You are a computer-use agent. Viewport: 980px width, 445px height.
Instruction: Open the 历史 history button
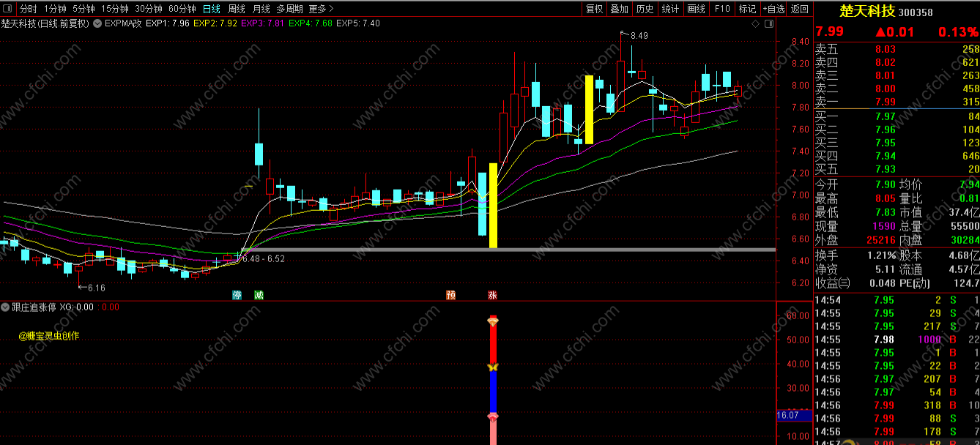coord(645,9)
